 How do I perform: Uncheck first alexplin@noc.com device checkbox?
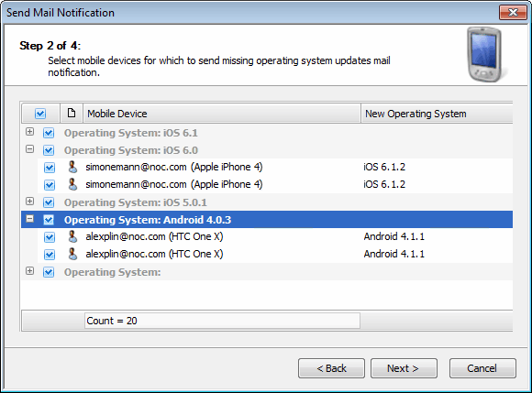point(50,237)
